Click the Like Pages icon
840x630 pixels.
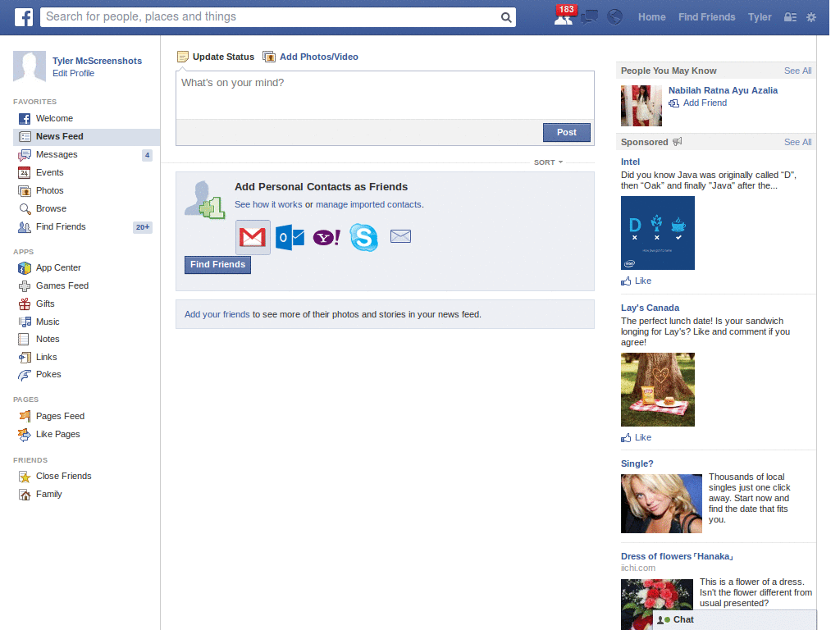[x=25, y=435]
